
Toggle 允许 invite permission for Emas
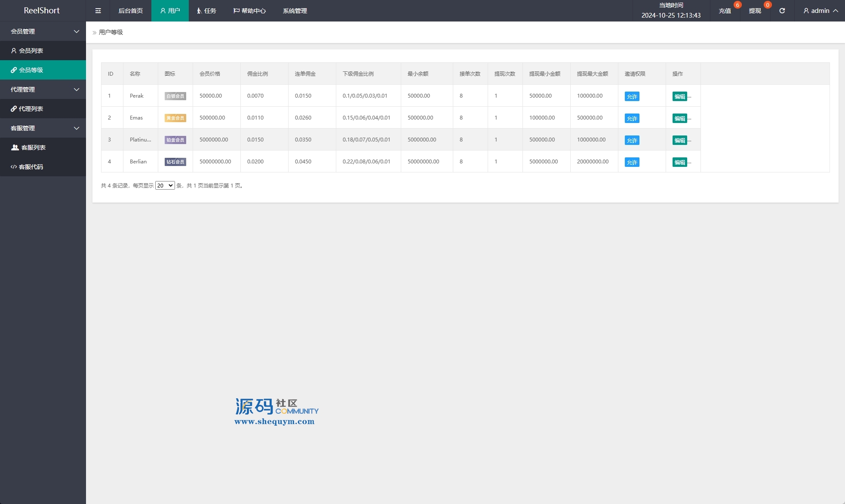click(632, 118)
